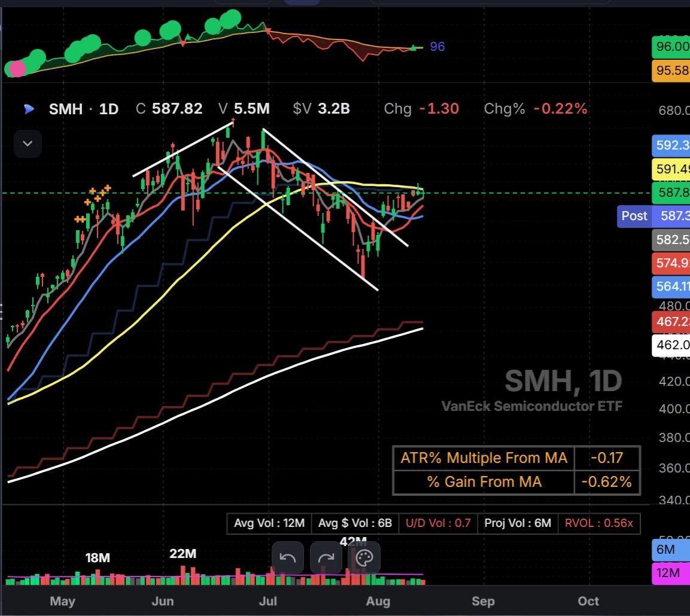Viewport: 690px width, 616px height.
Task: Click the Avg Vol 12M stat cell
Action: pyautogui.click(x=269, y=523)
